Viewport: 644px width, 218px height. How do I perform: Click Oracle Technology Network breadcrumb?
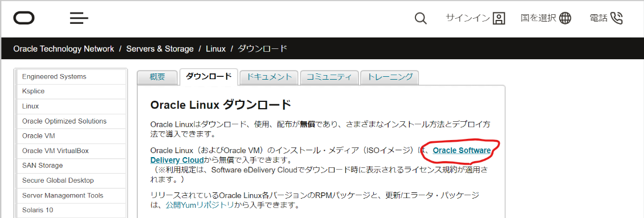[x=64, y=49]
